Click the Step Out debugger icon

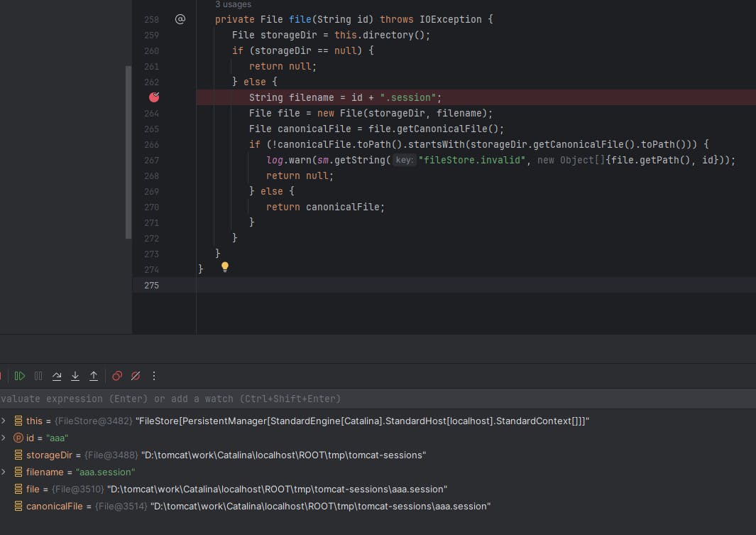(94, 376)
